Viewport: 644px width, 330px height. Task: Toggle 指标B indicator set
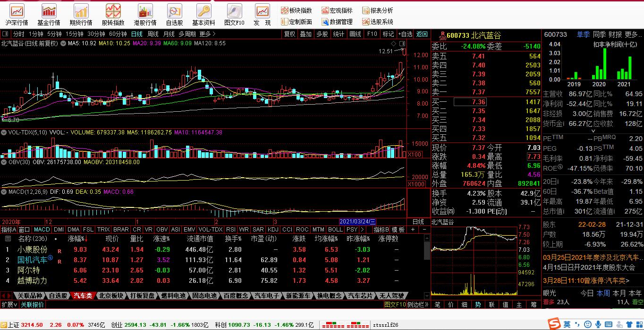coord(381,230)
